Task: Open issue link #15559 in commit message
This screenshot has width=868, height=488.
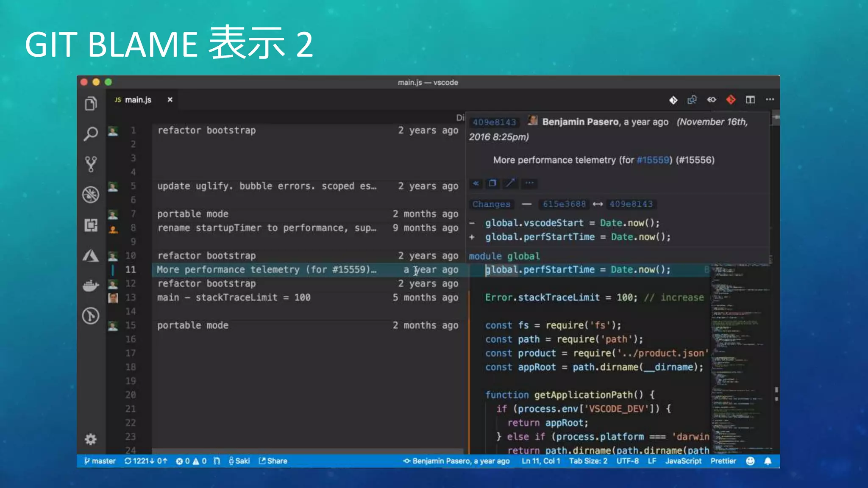Action: pos(653,160)
